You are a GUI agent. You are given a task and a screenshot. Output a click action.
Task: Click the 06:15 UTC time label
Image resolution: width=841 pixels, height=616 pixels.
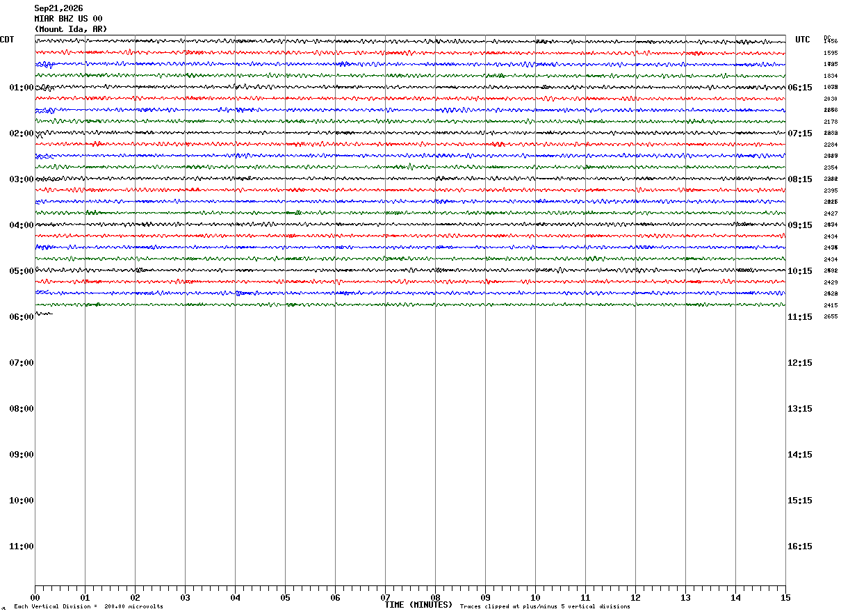click(799, 88)
